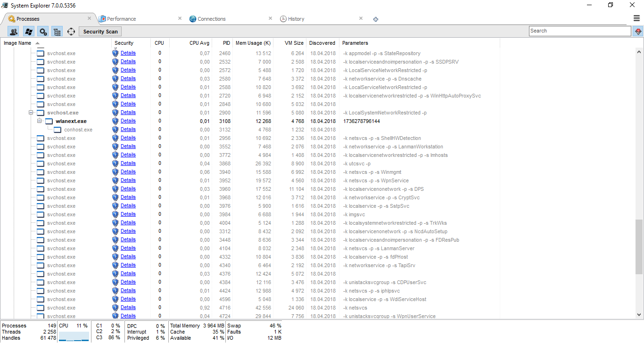Viewport: 644px width, 343px height.
Task: Click the parameter value 1736278796144
Action: click(x=361, y=121)
